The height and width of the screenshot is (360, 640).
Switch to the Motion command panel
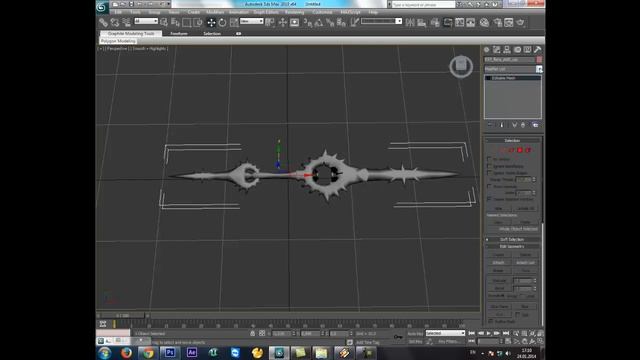[517, 50]
